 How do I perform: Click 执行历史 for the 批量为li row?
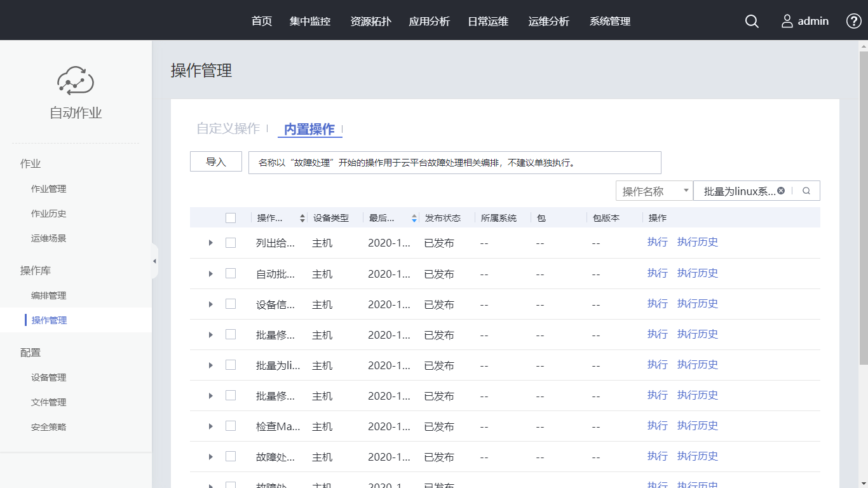(x=697, y=365)
